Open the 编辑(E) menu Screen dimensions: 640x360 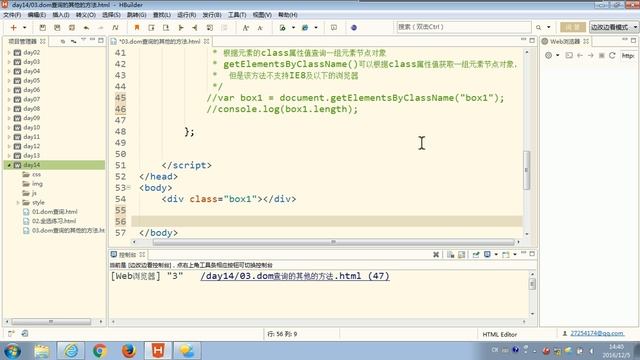coord(37,15)
